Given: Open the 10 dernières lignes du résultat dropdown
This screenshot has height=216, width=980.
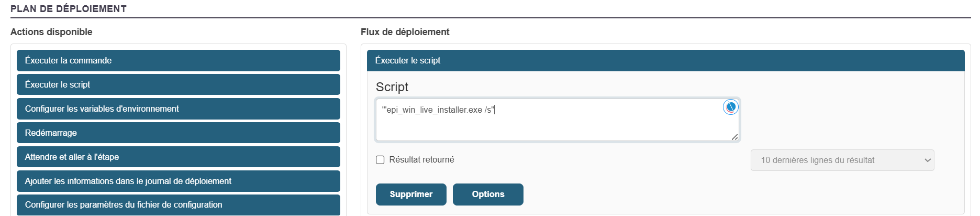Looking at the screenshot, I should coord(842,160).
